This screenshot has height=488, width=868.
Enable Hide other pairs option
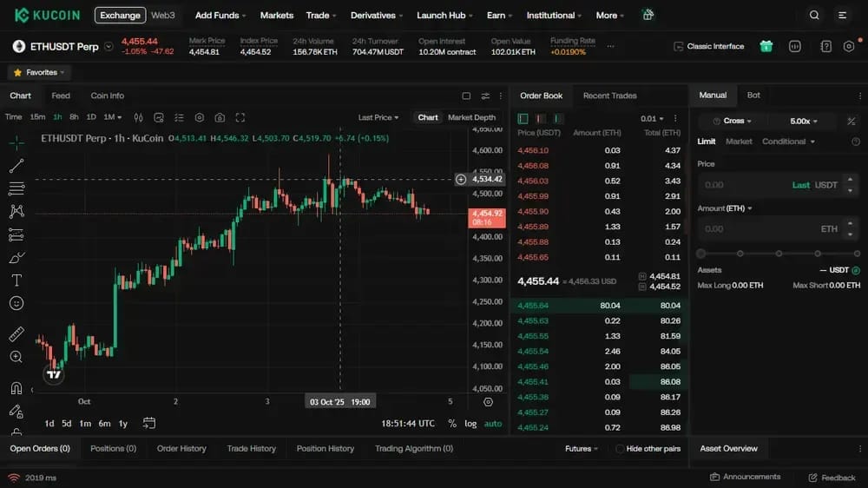click(x=620, y=449)
